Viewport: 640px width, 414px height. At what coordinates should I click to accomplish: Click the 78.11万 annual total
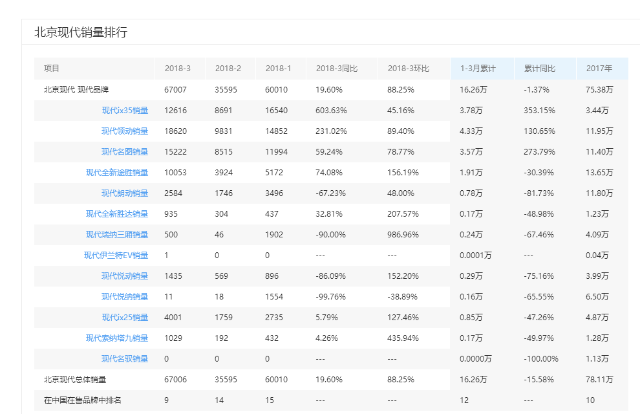pyautogui.click(x=599, y=379)
